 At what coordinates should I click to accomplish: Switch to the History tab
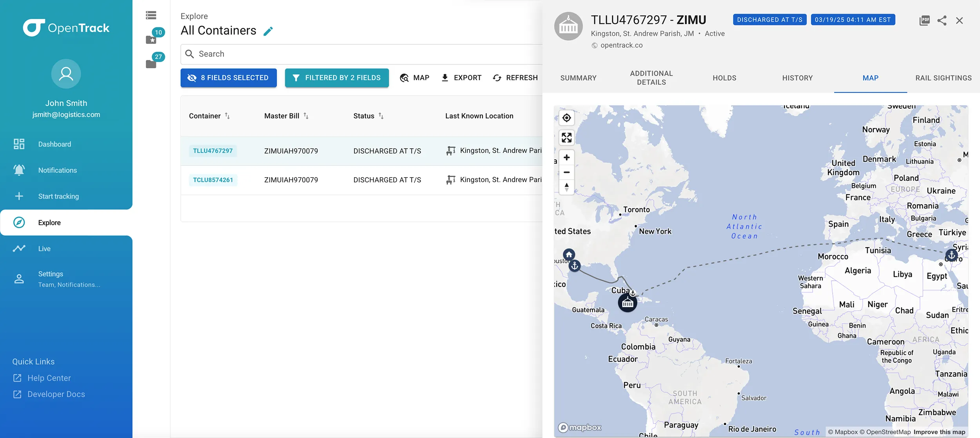(x=797, y=78)
